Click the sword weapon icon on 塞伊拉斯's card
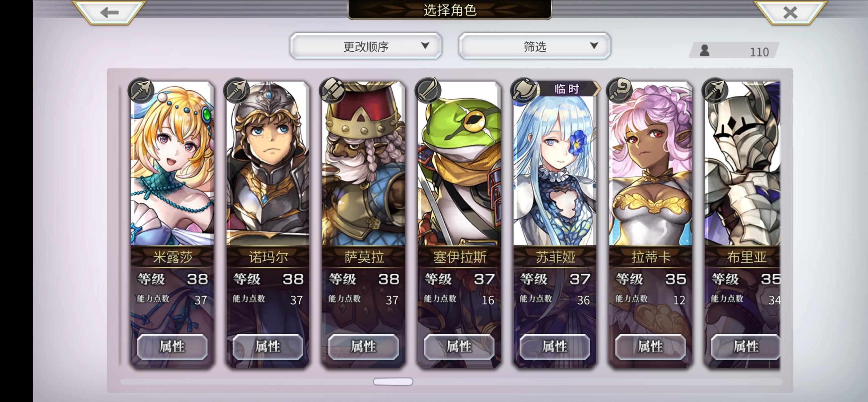Screen dimensions: 868x402 [x=428, y=90]
